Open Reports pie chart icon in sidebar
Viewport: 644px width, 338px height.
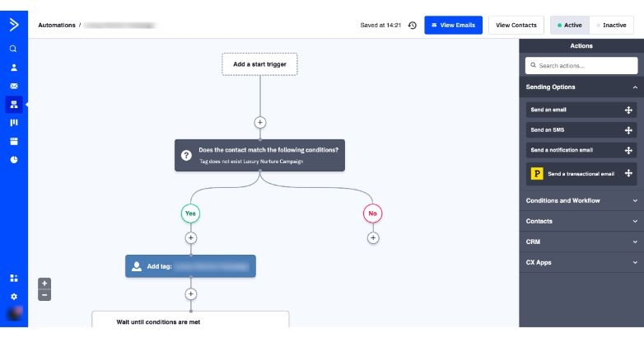13,159
